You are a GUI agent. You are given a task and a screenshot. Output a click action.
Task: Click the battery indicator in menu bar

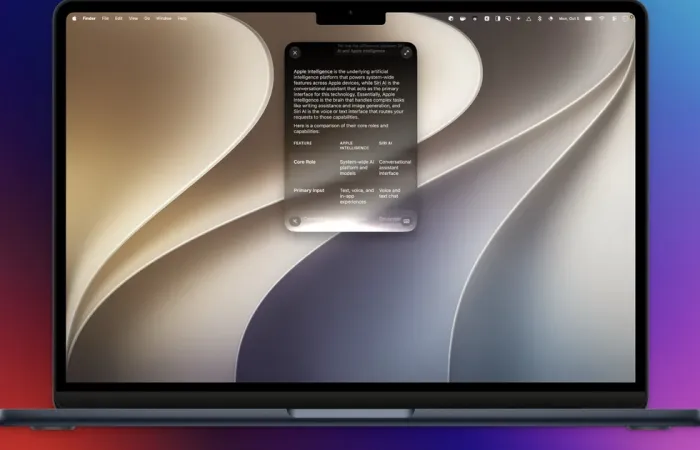[588, 19]
